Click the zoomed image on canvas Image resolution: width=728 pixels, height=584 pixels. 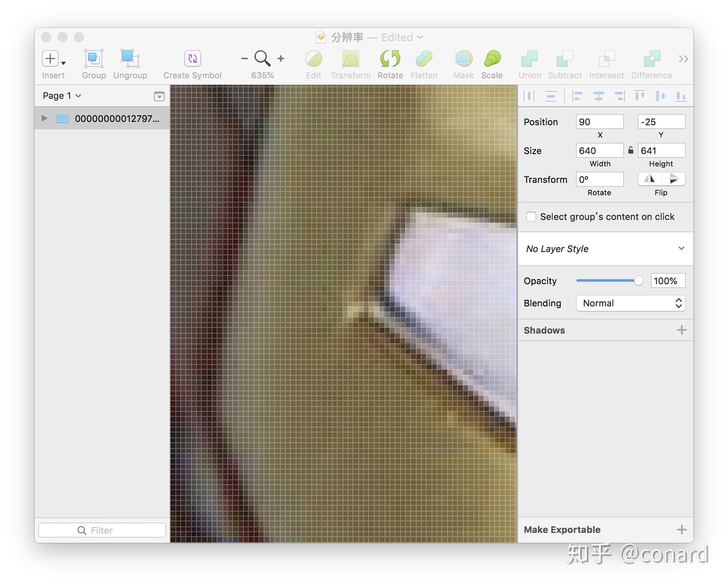344,313
